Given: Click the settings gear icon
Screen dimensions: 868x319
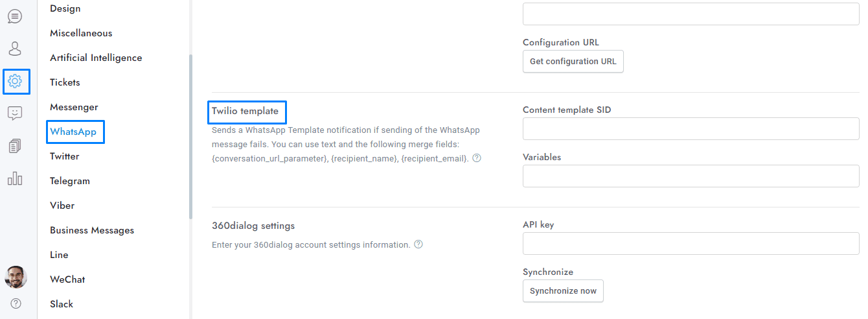Looking at the screenshot, I should 15,81.
